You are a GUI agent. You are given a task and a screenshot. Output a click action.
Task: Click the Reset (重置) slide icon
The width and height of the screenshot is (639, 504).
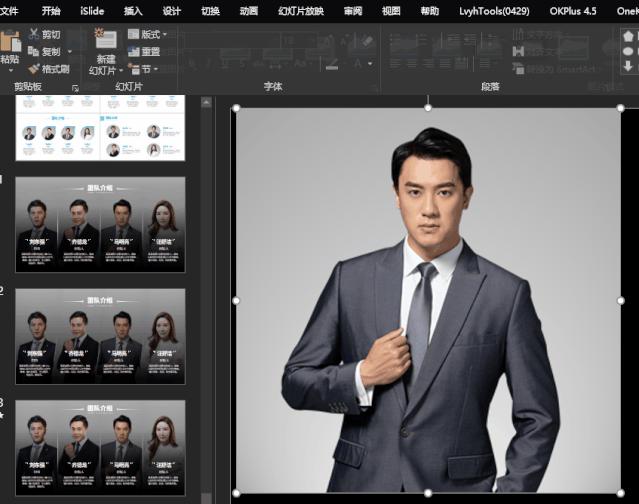coord(135,52)
